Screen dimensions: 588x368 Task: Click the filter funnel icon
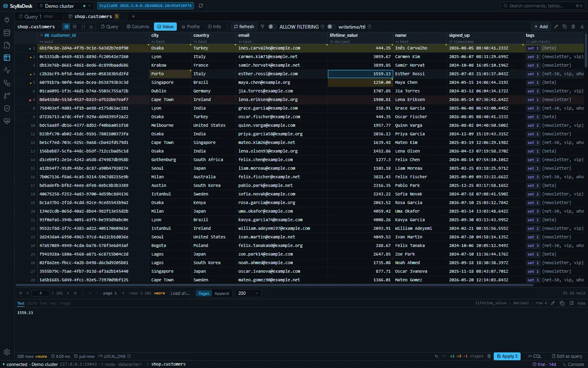262,27
